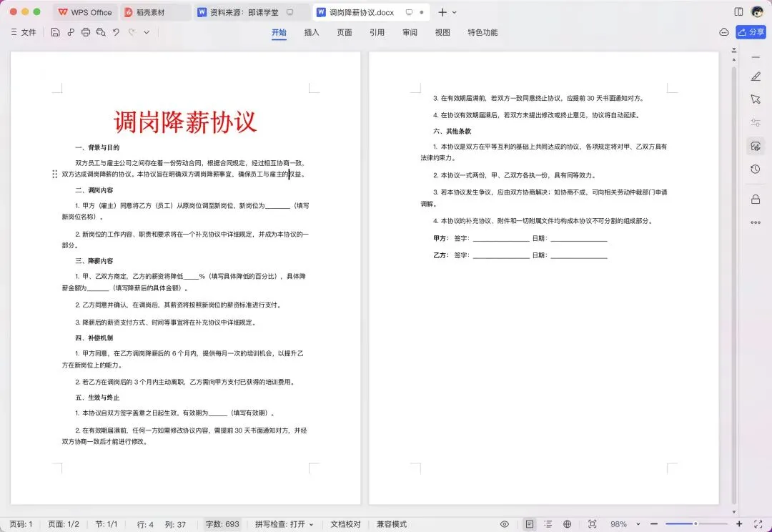The height and width of the screenshot is (532, 772).
Task: Click the 甲方 signature blank line
Action: pyautogui.click(x=501, y=240)
